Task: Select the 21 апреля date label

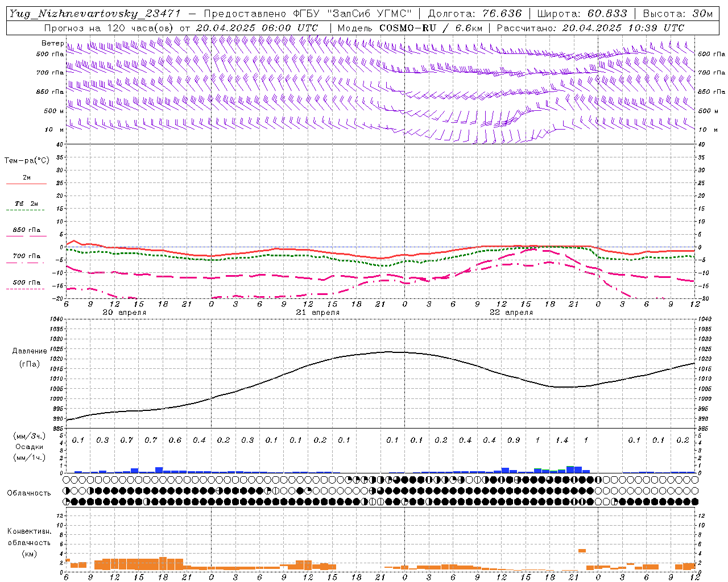Action: (317, 313)
